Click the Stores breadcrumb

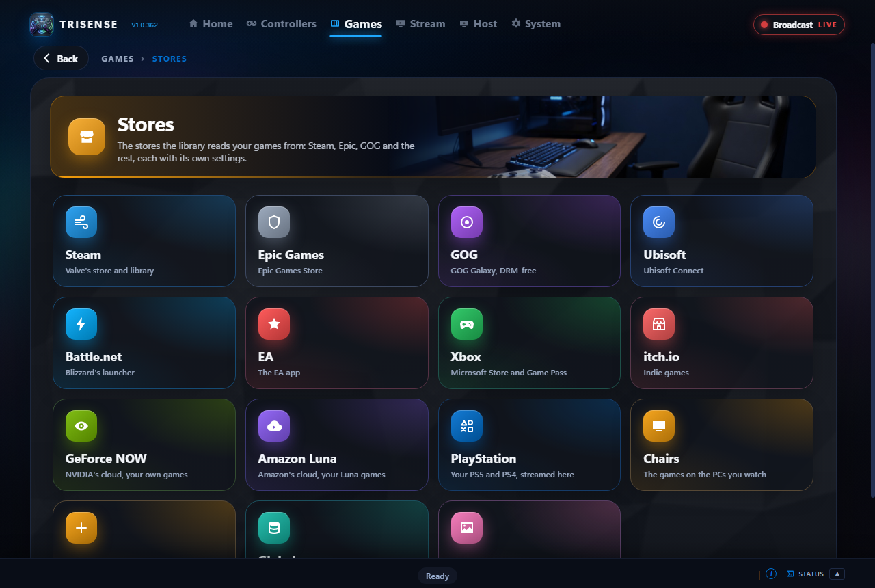170,59
